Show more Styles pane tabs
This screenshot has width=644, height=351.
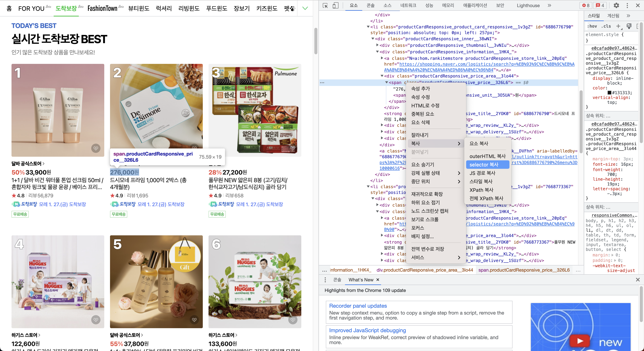(628, 16)
